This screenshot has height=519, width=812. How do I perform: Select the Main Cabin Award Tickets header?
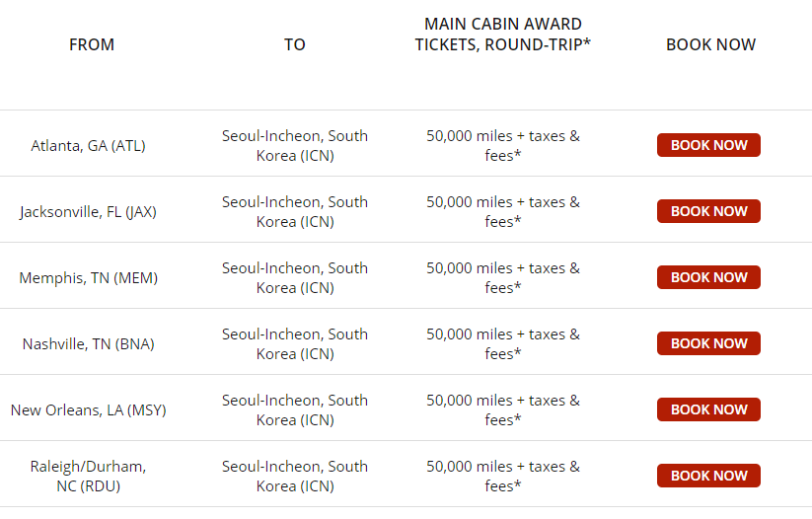(503, 34)
